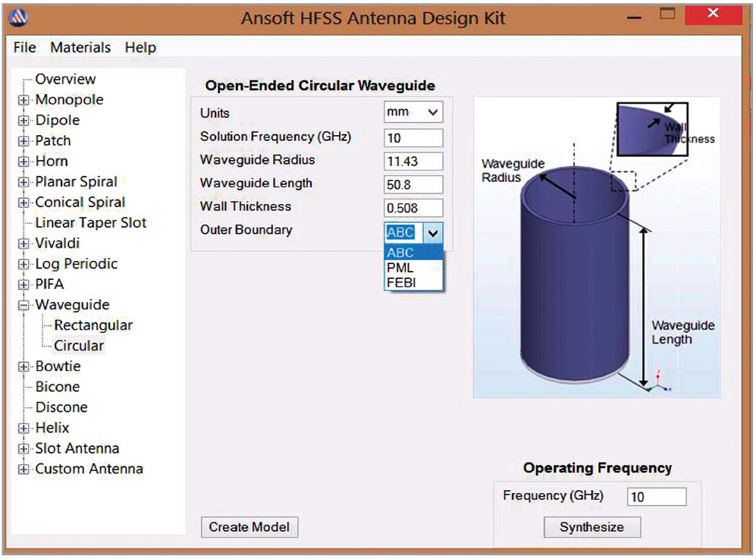
Task: Expand the Conical Spiral tree node
Action: [x=24, y=203]
